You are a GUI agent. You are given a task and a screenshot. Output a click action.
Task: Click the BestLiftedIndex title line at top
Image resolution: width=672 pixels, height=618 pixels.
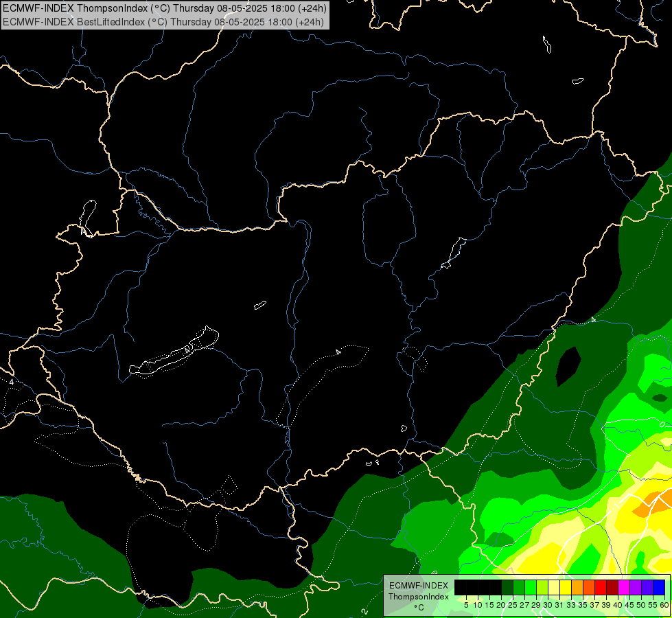pyautogui.click(x=163, y=22)
